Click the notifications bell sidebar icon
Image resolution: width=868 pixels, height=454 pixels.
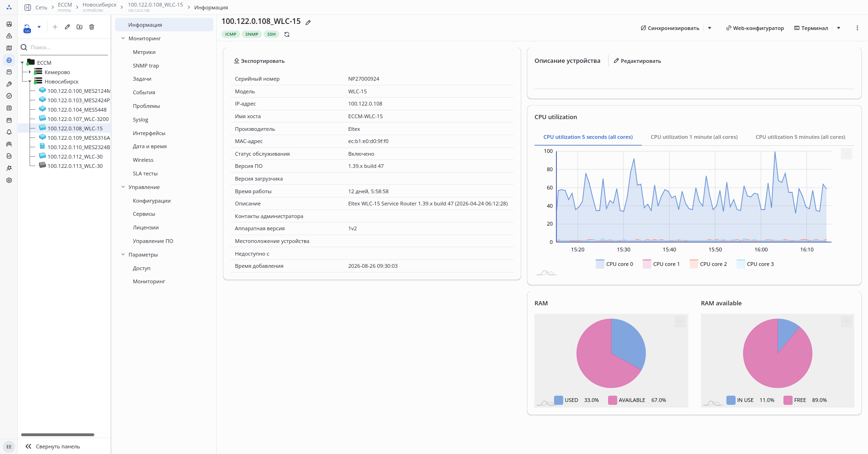pos(9,132)
